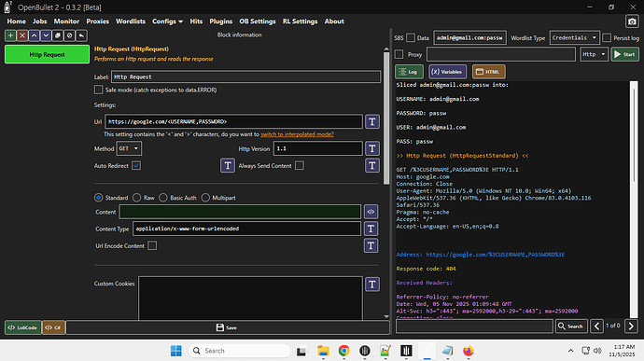
Task: Toggle variable mode for Custom Cookies
Action: click(x=372, y=285)
